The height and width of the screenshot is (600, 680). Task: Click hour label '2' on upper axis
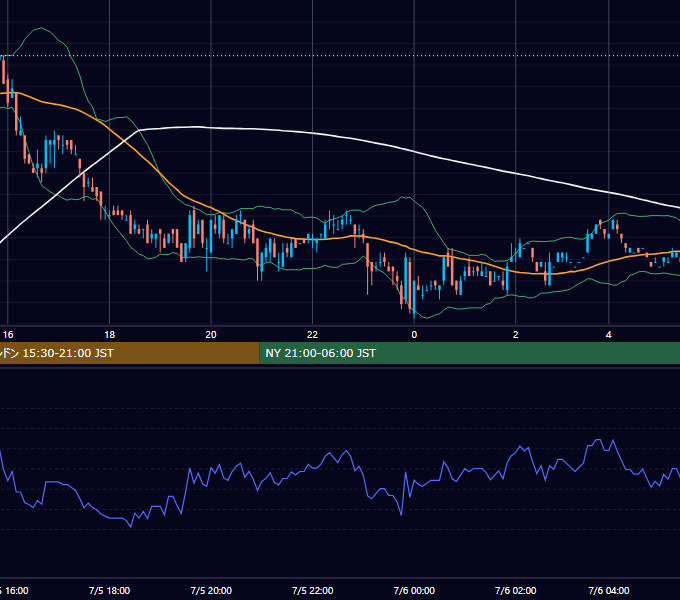(516, 335)
